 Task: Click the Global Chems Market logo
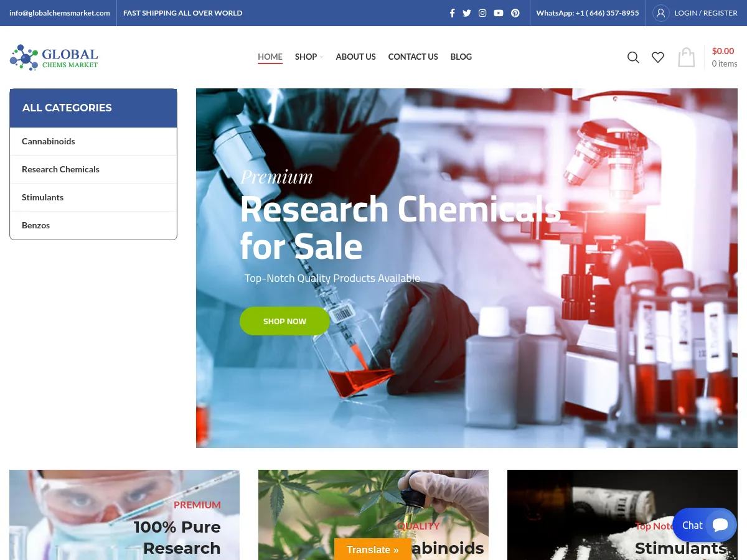coord(54,57)
